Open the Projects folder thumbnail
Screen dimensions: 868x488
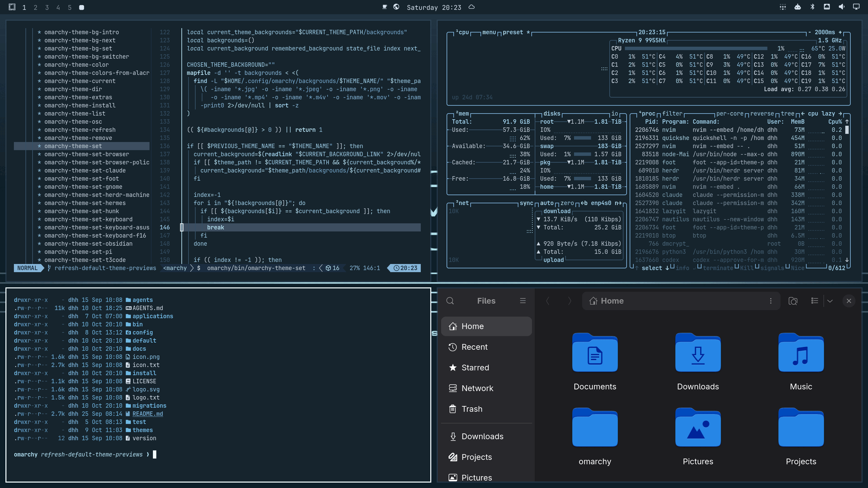(801, 436)
